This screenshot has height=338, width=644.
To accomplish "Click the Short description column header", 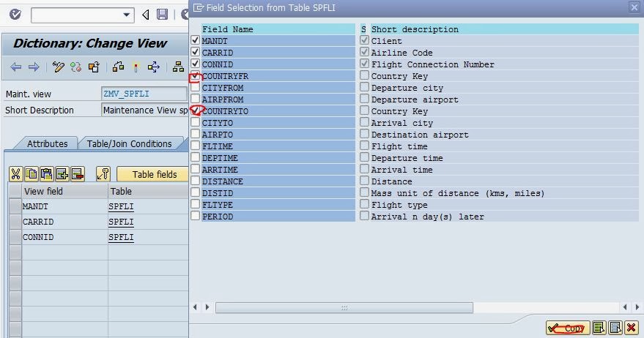I will point(504,29).
